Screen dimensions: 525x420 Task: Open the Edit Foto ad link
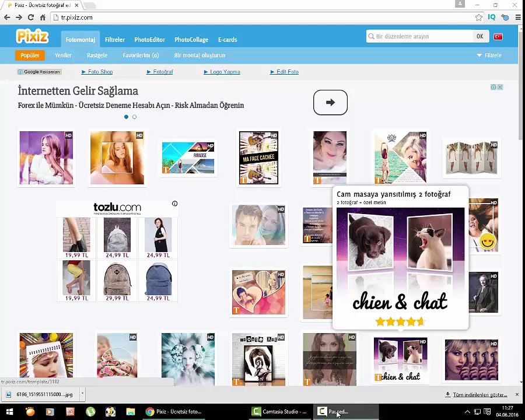point(284,72)
